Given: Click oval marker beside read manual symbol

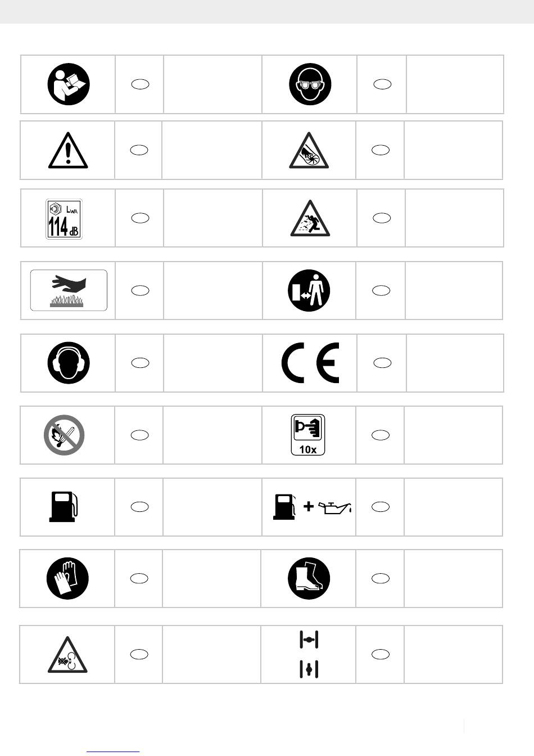Looking at the screenshot, I should pyautogui.click(x=141, y=84).
